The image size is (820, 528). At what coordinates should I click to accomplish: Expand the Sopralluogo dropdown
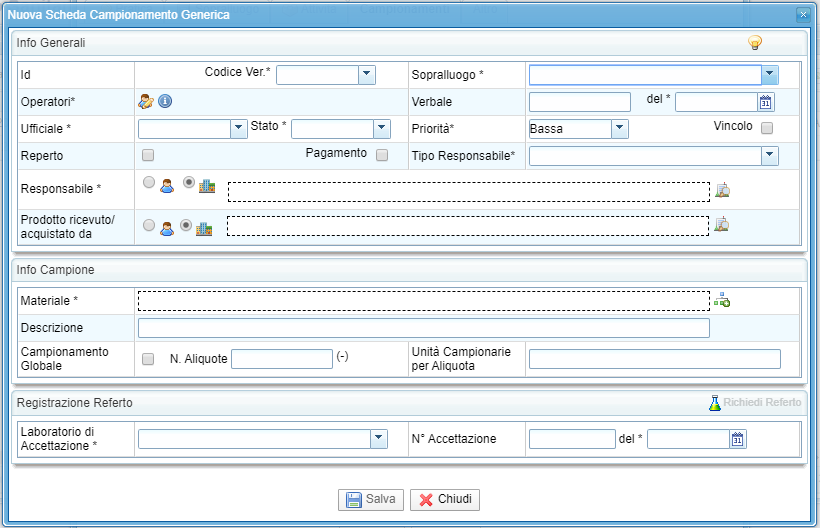click(x=769, y=75)
